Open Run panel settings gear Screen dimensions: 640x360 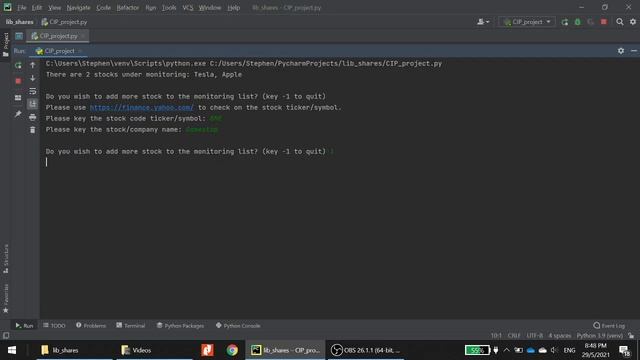click(621, 51)
